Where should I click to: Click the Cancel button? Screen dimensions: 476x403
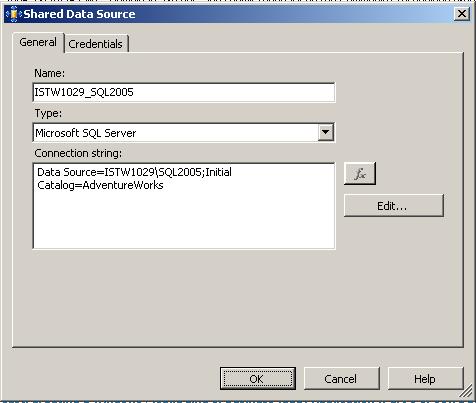(342, 379)
